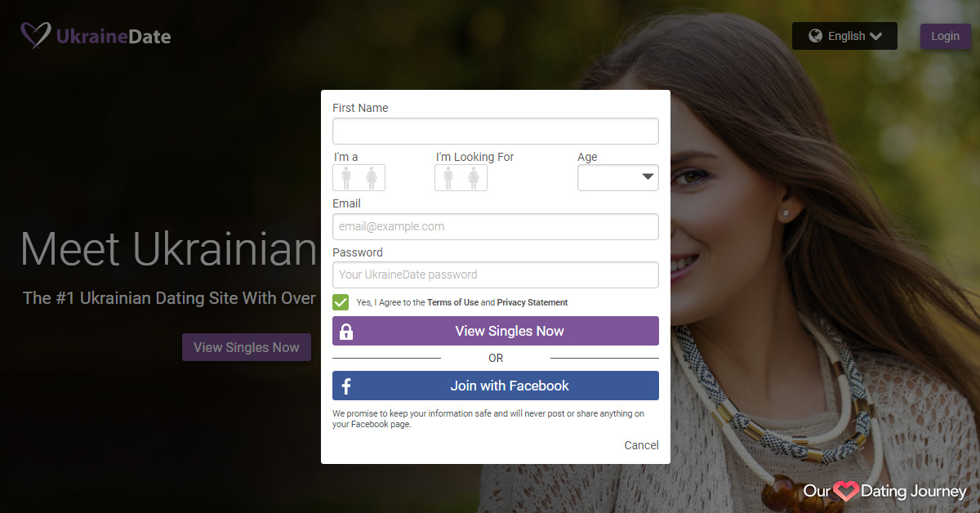Screen dimensions: 980x513
Task: Click the Login button
Action: (x=945, y=36)
